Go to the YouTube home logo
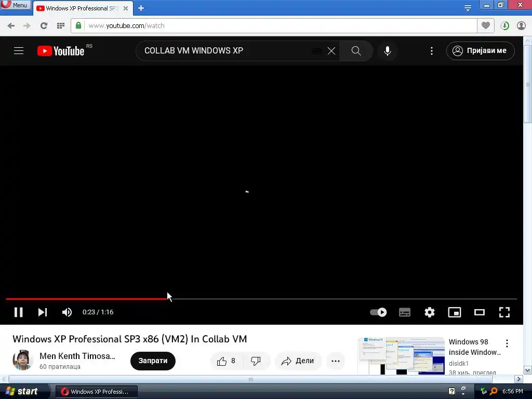532x399 pixels. coord(61,51)
